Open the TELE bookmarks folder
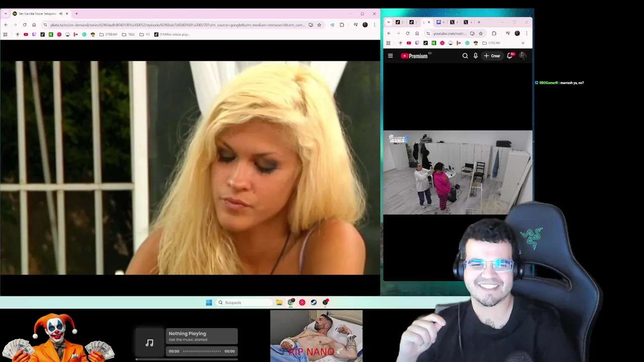Screen dimensions: 644x362 [128, 34]
